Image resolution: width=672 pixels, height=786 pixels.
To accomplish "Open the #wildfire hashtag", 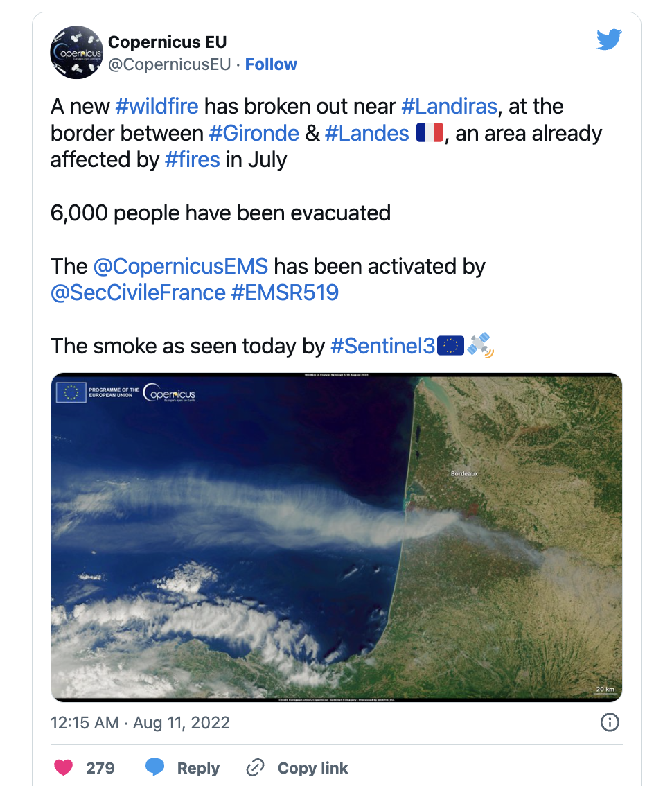I will point(157,106).
